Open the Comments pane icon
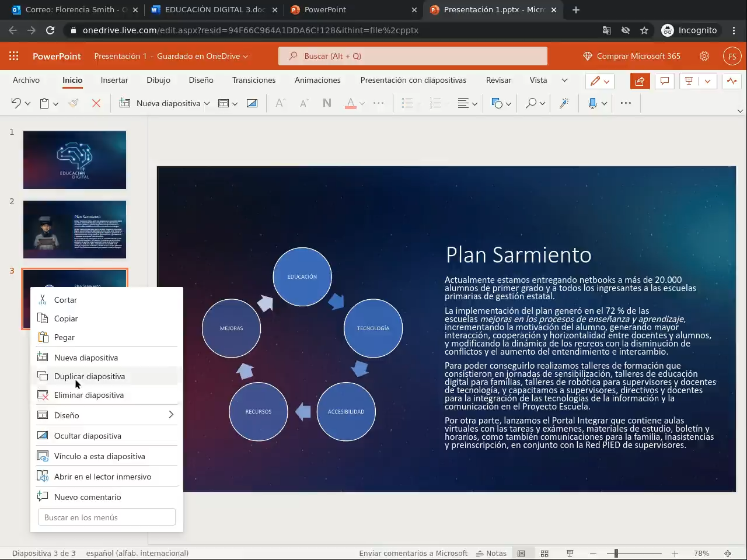This screenshot has height=560, width=747. tap(664, 81)
